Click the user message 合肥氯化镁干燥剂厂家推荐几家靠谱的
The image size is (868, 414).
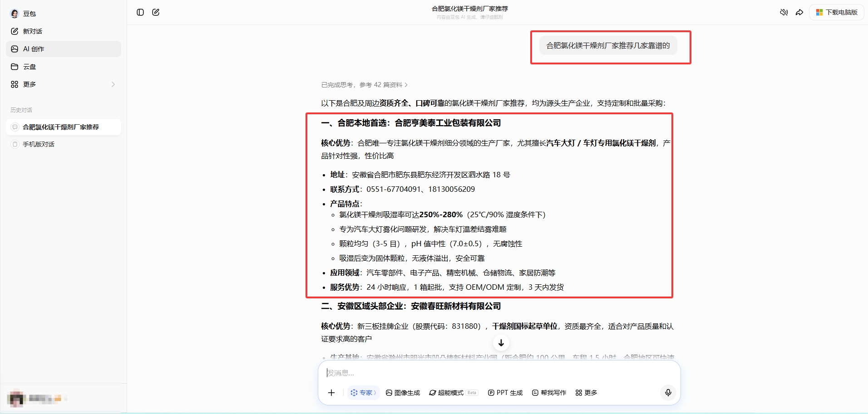[x=608, y=46]
